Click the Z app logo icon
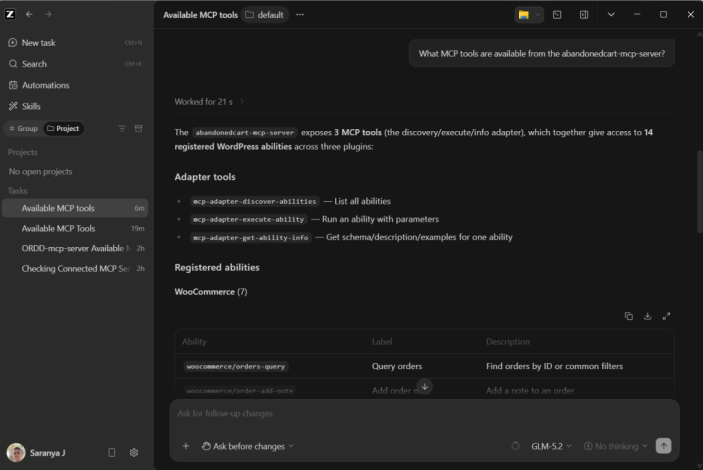703x470 pixels. [x=10, y=14]
